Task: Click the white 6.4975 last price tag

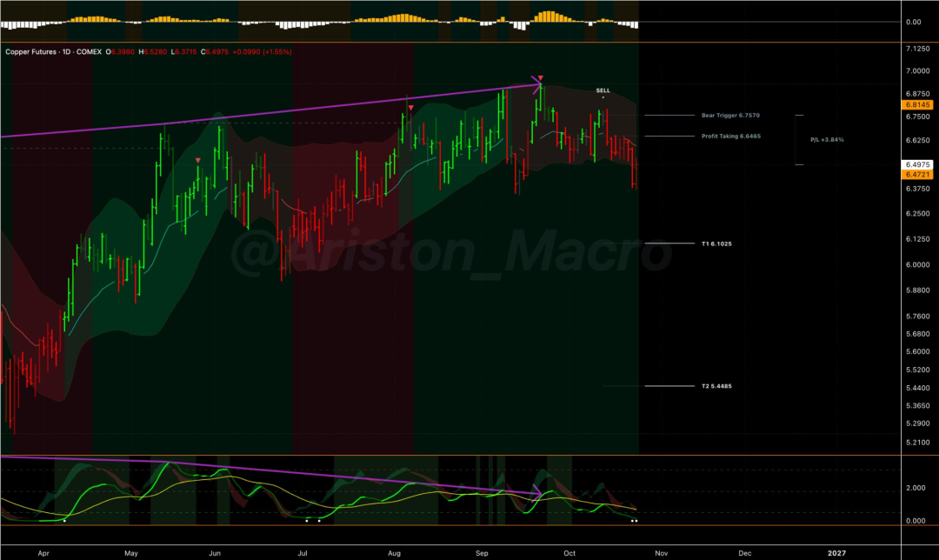Action: pos(917,164)
